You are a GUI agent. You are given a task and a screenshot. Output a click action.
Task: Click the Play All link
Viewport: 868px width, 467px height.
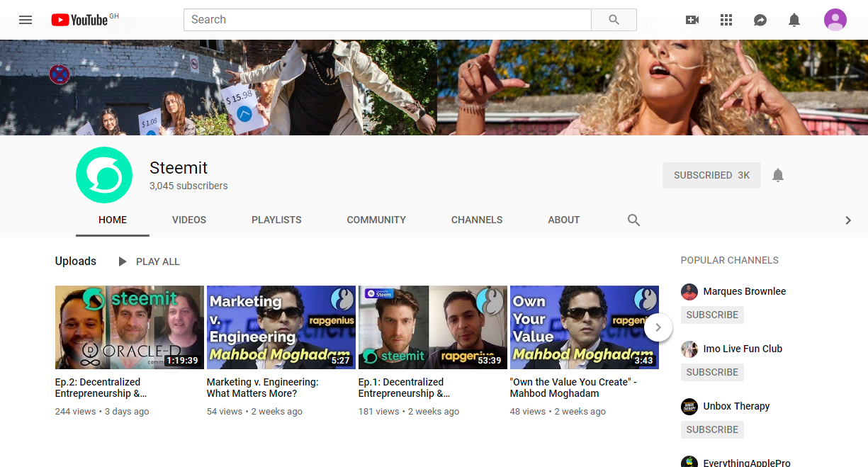coord(157,261)
